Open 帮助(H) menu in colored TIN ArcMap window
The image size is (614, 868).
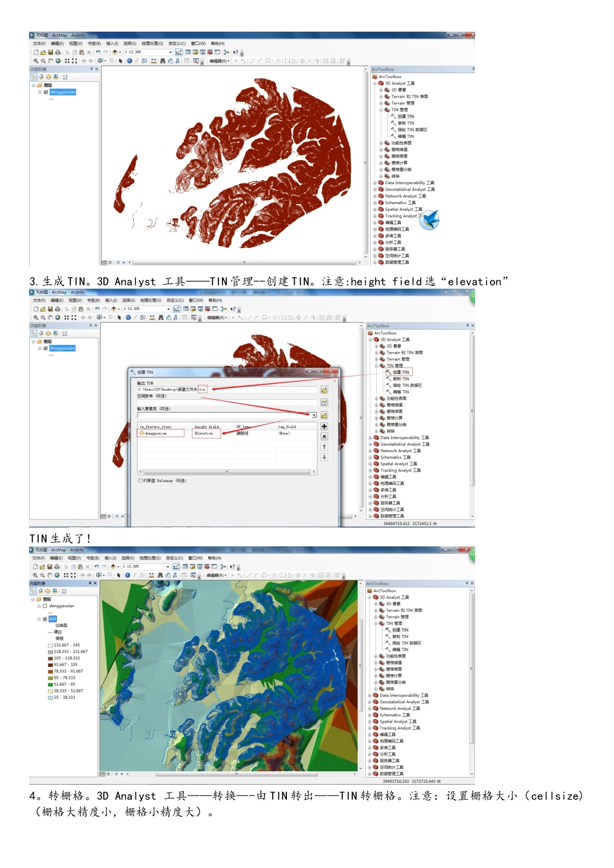(215, 558)
